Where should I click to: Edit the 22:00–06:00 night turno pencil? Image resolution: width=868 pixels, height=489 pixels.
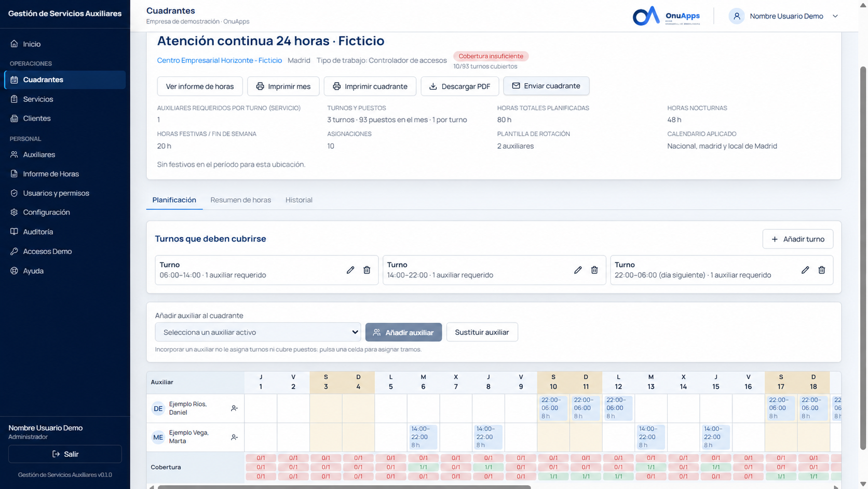[x=805, y=270]
